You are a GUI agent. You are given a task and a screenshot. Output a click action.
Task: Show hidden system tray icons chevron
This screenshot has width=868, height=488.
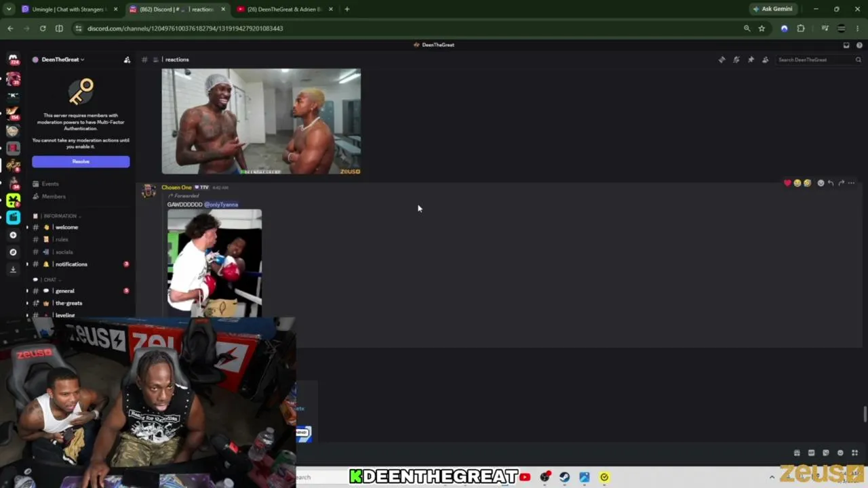[x=772, y=477]
